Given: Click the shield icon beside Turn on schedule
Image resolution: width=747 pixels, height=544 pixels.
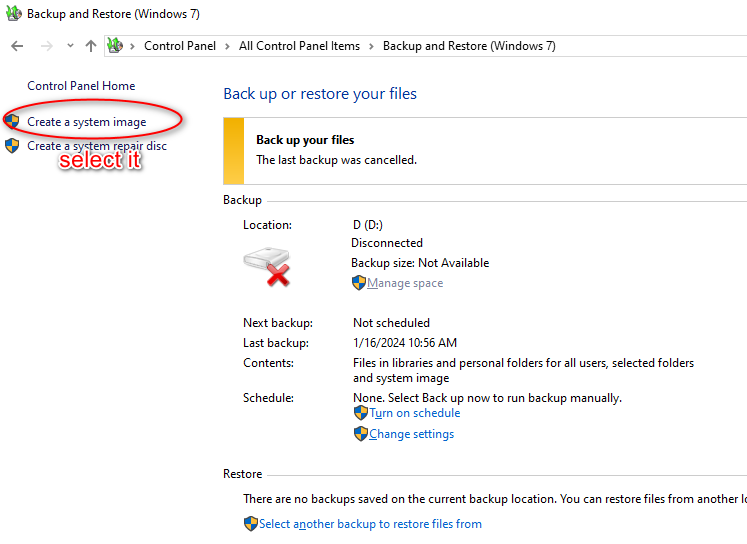Looking at the screenshot, I should [361, 413].
